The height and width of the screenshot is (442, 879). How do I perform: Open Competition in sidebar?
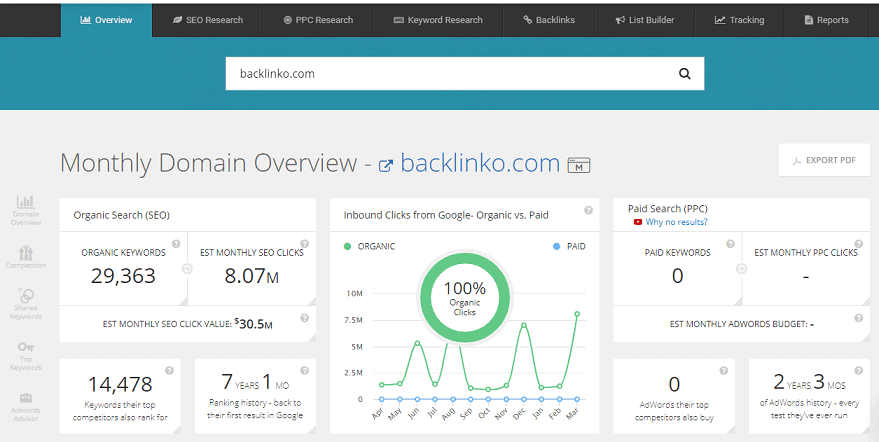(x=26, y=257)
